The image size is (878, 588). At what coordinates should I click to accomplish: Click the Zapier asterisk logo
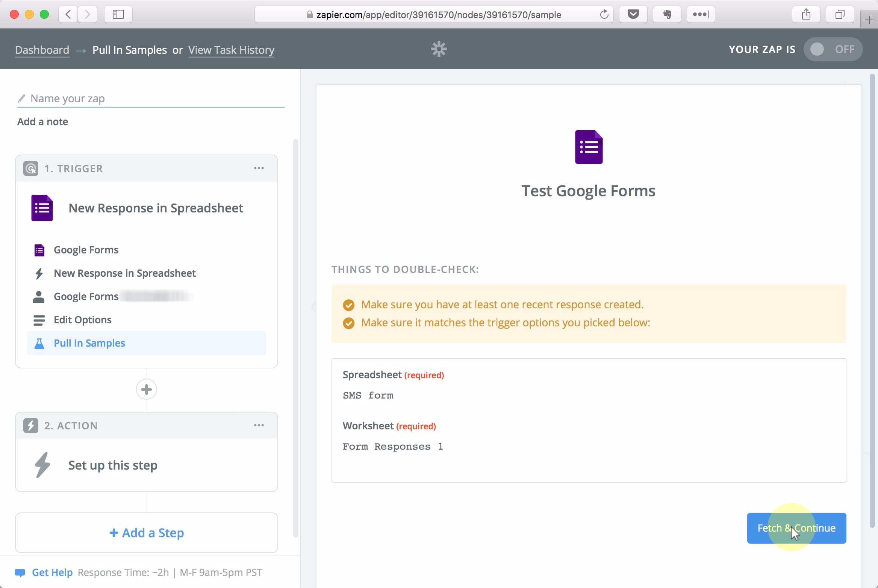[439, 49]
